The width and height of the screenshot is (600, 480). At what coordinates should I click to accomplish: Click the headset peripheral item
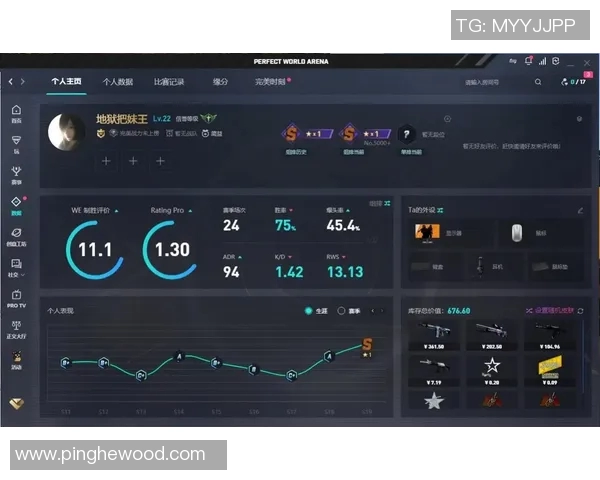[x=496, y=267]
